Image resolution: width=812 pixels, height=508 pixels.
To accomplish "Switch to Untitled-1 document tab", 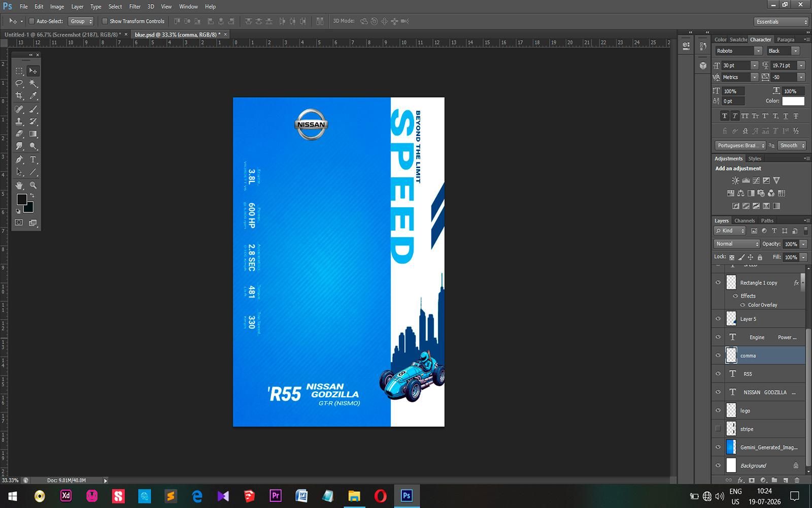I will [63, 35].
